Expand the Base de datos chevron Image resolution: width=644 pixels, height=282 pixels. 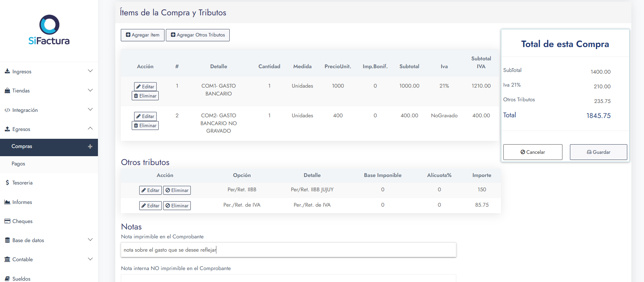coord(90,240)
